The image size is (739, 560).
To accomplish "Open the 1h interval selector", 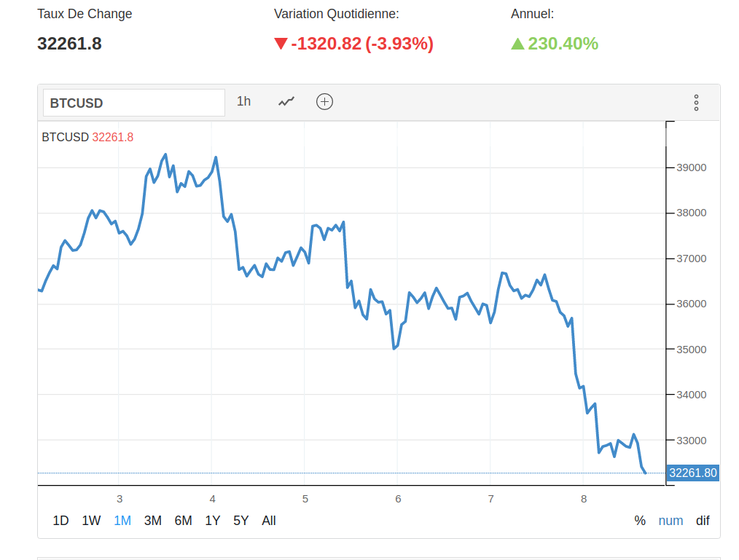I will pyautogui.click(x=243, y=102).
